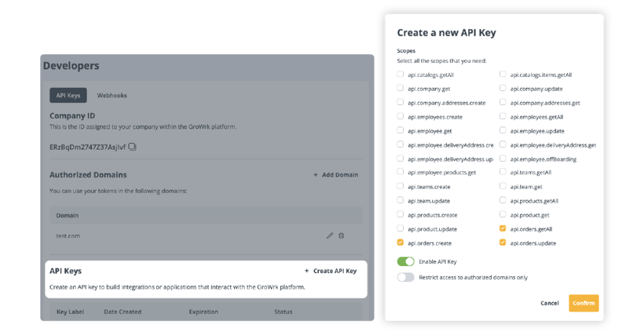Screen dimensions: 644x336
Task: Check the api.catalogs.items.getAll scope
Action: [503, 75]
